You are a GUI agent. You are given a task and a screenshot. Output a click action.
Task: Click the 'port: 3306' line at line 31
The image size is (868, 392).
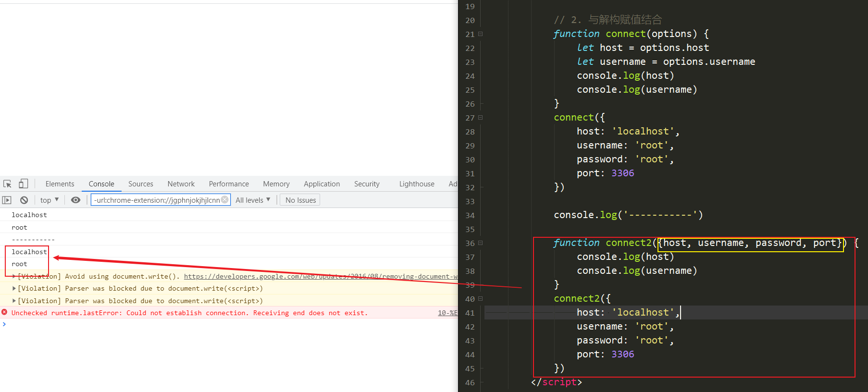(x=605, y=173)
